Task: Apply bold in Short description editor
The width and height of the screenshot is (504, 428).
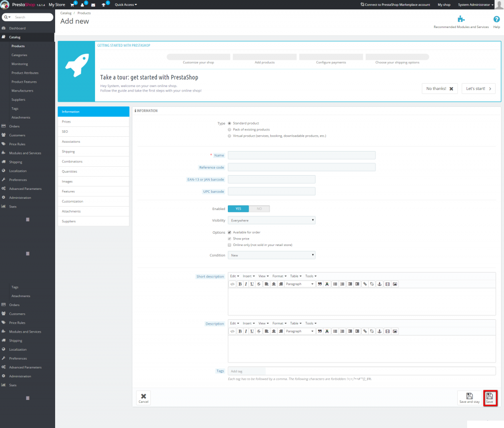Action: tap(240, 284)
